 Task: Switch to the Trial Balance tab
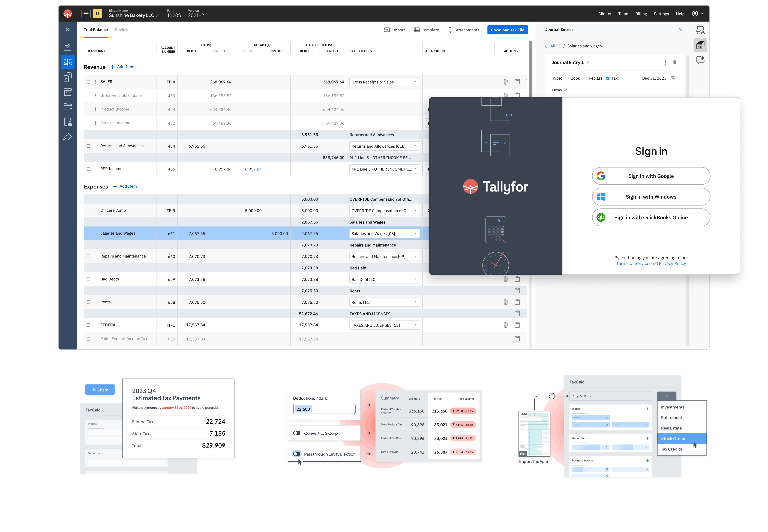point(96,30)
